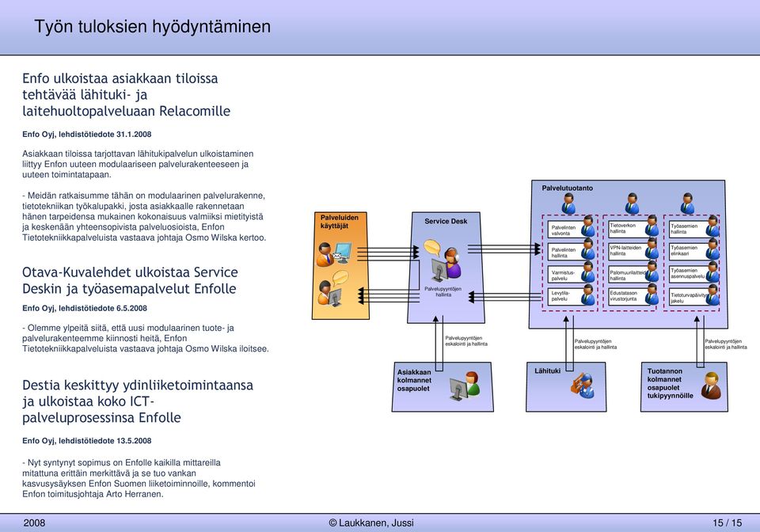
Task: Click person icon beside Palomuurilaitteiden hallinta
Action: tap(652, 271)
